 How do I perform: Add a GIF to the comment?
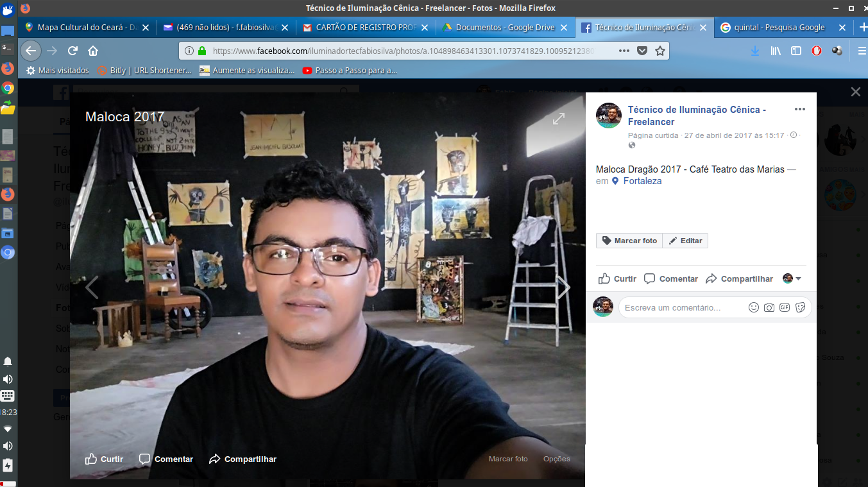tap(785, 308)
